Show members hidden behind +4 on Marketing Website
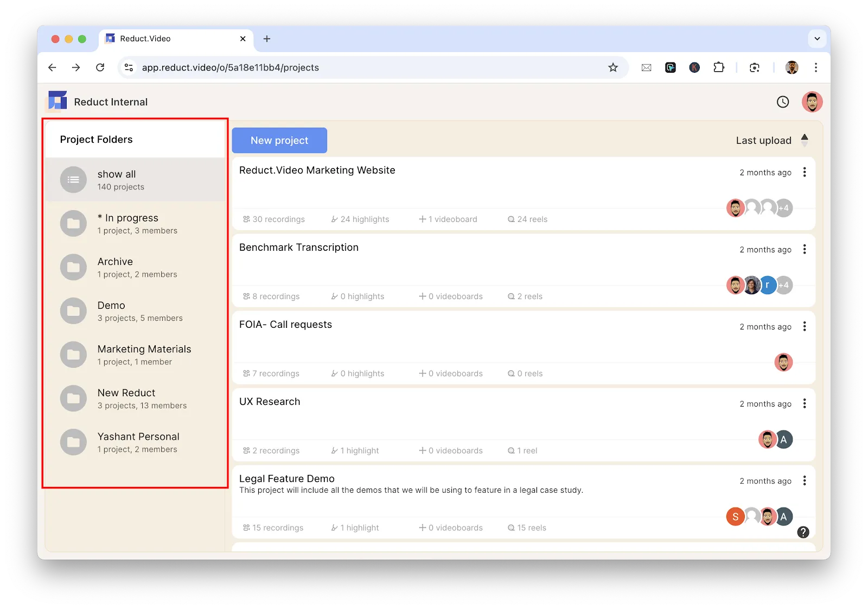The image size is (868, 609). click(783, 208)
